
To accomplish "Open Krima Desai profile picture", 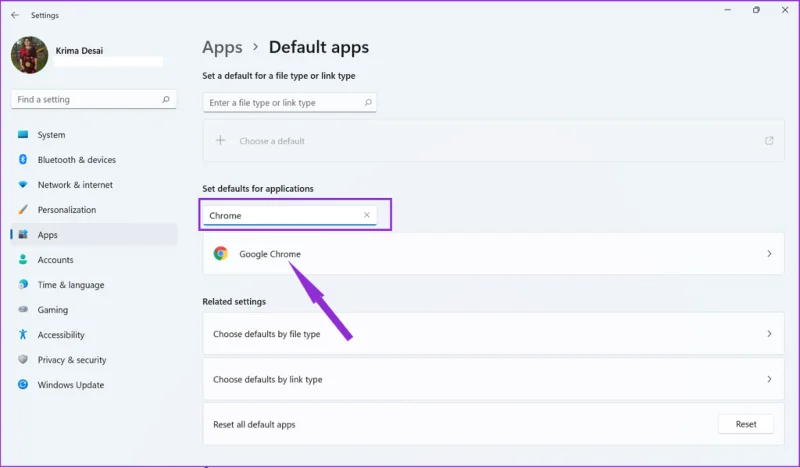I will click(x=30, y=55).
